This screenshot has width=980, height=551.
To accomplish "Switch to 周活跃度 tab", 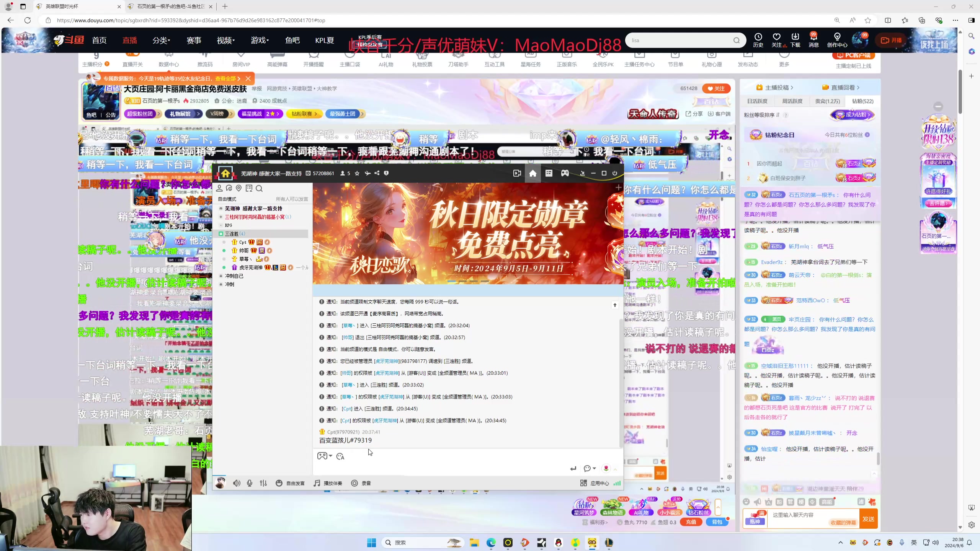I will (x=792, y=101).
